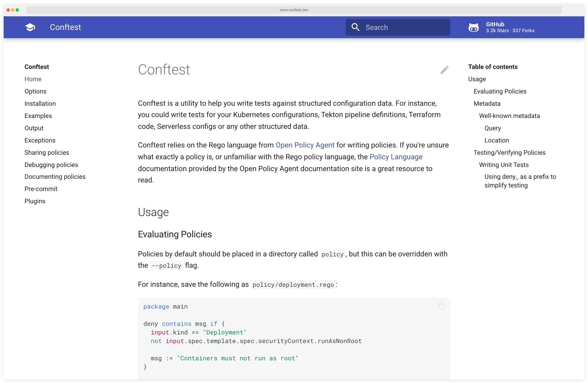Select Options in the sidebar
The width and height of the screenshot is (588, 383).
tap(35, 91)
